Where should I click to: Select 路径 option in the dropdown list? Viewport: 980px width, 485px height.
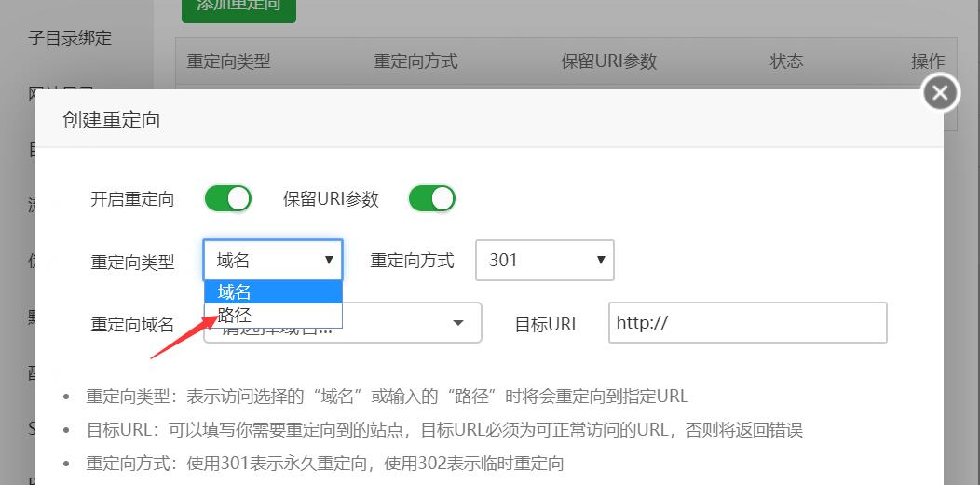click(273, 316)
